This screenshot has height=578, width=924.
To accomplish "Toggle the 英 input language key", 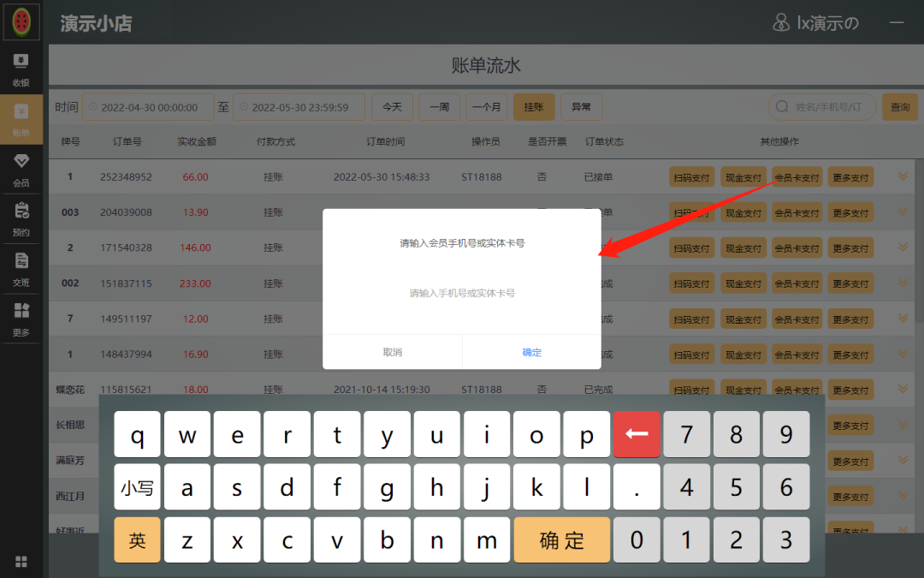I will click(x=137, y=539).
